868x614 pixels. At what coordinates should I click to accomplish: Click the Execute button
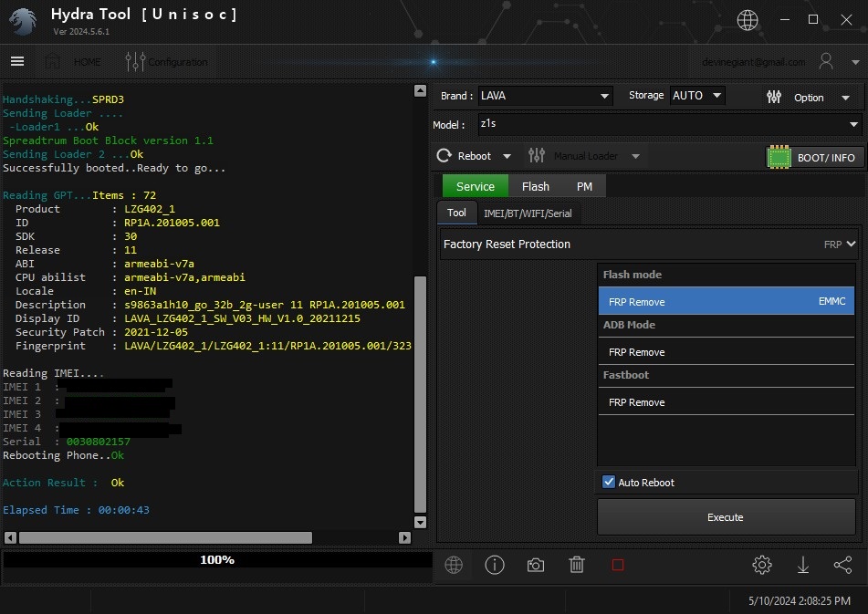click(726, 517)
